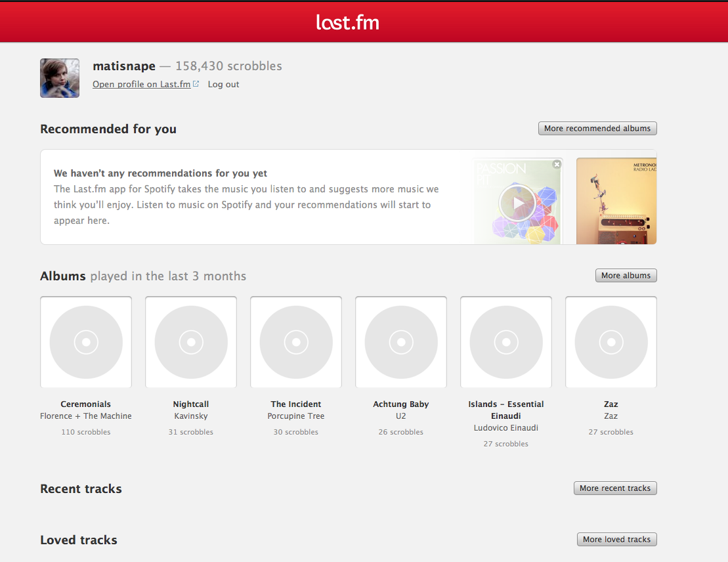The height and width of the screenshot is (562, 728).
Task: Click the More albums button
Action: click(x=626, y=276)
